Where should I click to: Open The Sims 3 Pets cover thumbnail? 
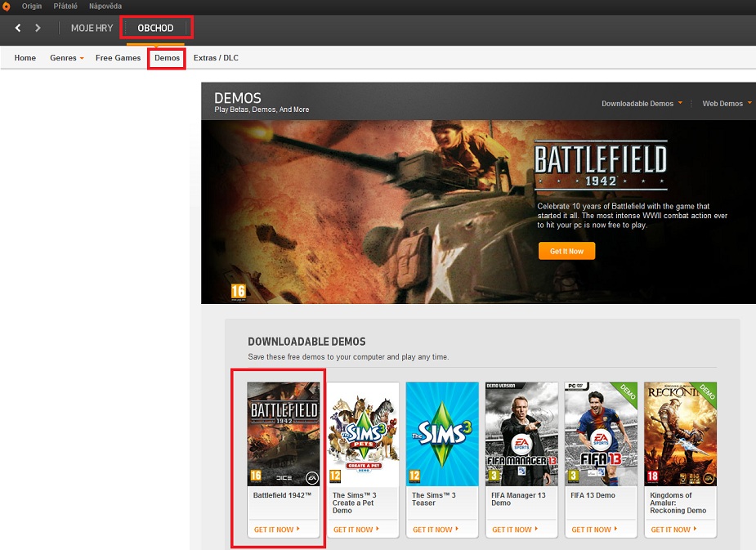[x=363, y=434]
